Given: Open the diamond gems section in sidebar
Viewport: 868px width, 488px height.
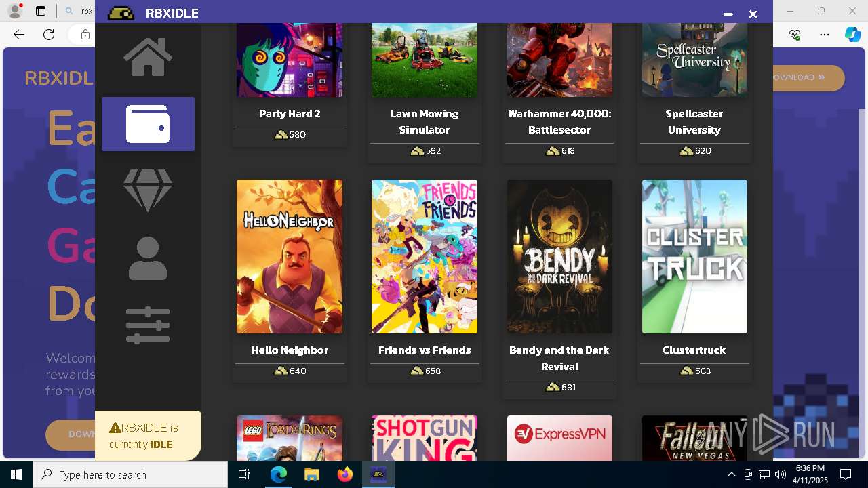Looking at the screenshot, I should [x=148, y=190].
